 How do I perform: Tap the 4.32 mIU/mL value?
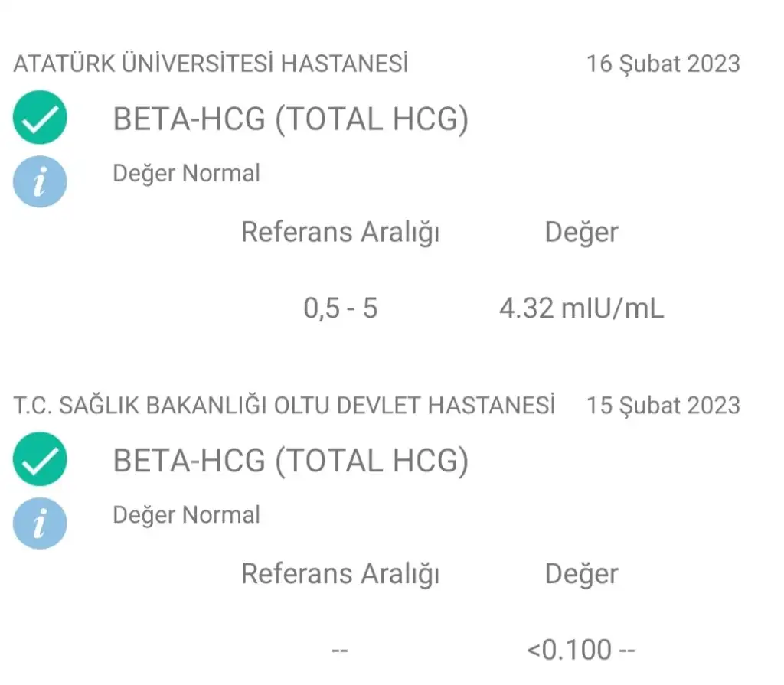pos(582,308)
